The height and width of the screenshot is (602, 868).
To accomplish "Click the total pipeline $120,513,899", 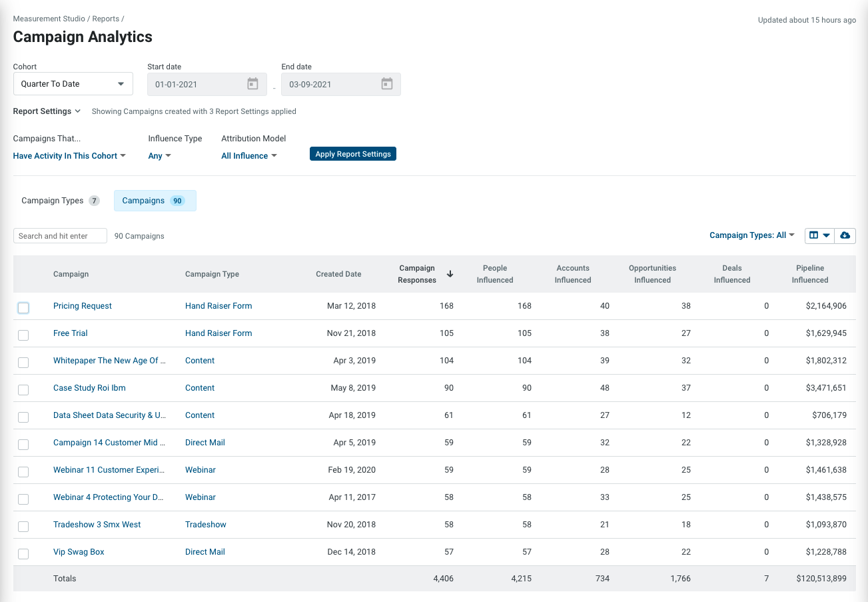I will 821,579.
